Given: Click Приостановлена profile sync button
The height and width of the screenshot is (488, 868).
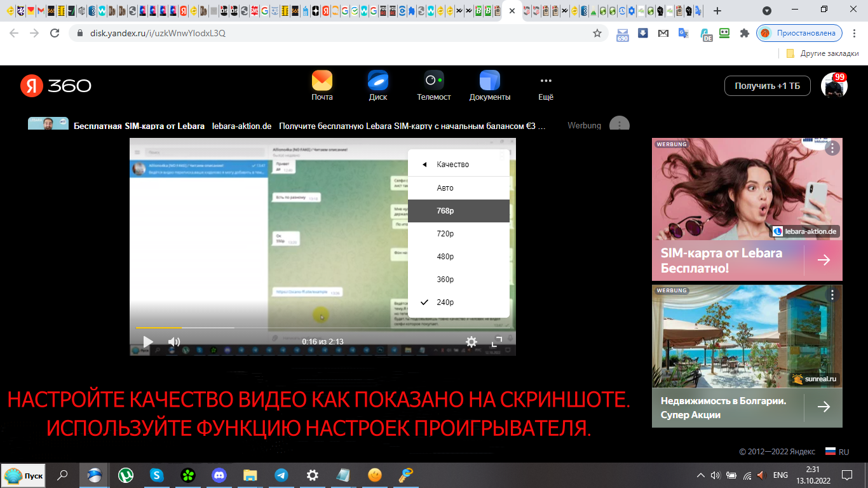Looking at the screenshot, I should pos(799,33).
